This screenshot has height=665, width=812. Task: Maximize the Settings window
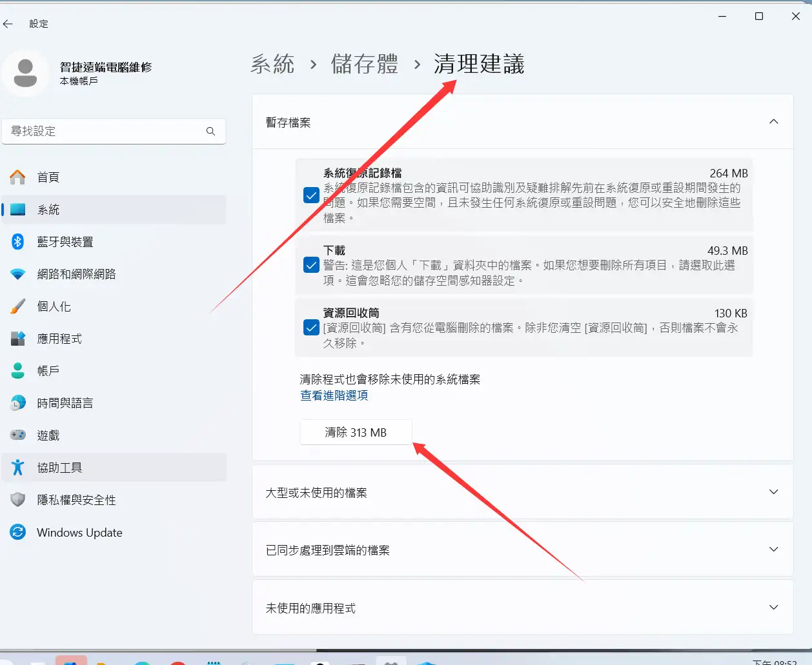[759, 16]
